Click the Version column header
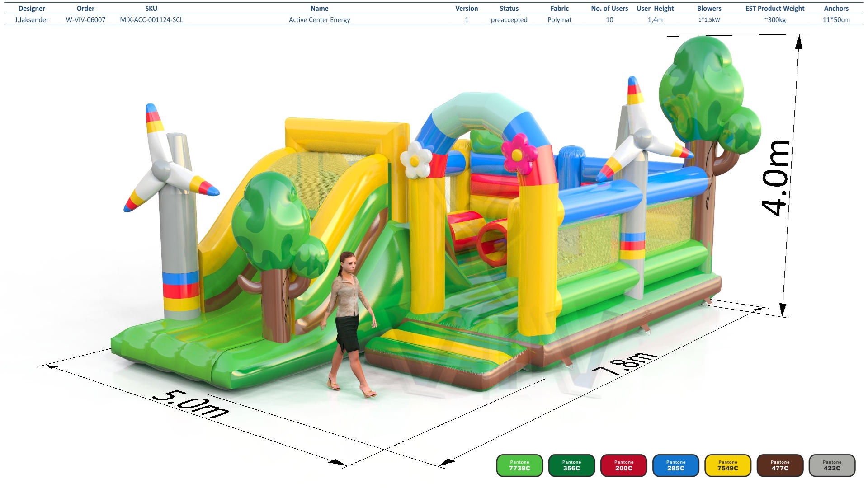Viewport: 868px width, 488px height. click(467, 9)
